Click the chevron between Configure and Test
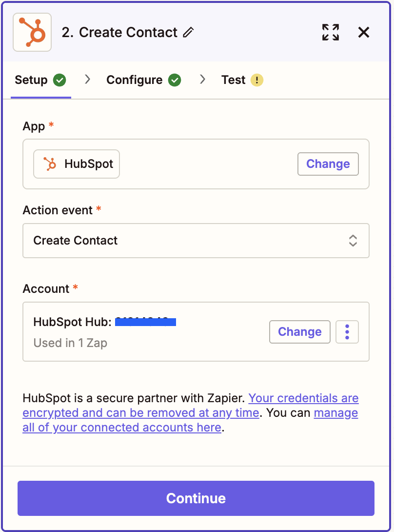Viewport: 394px width, 532px height. click(x=202, y=80)
